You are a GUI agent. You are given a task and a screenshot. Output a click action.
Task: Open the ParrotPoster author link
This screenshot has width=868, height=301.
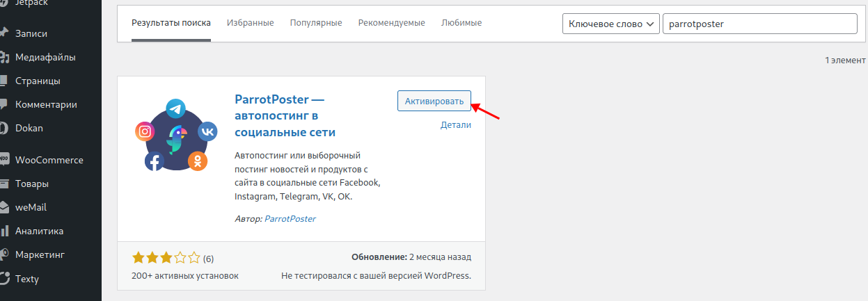[290, 218]
